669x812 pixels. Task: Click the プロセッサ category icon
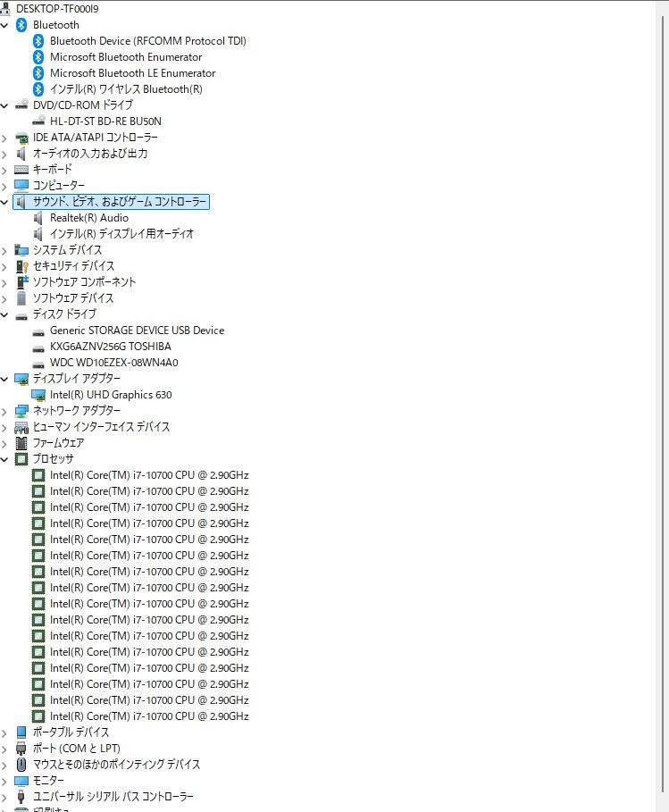[21, 459]
